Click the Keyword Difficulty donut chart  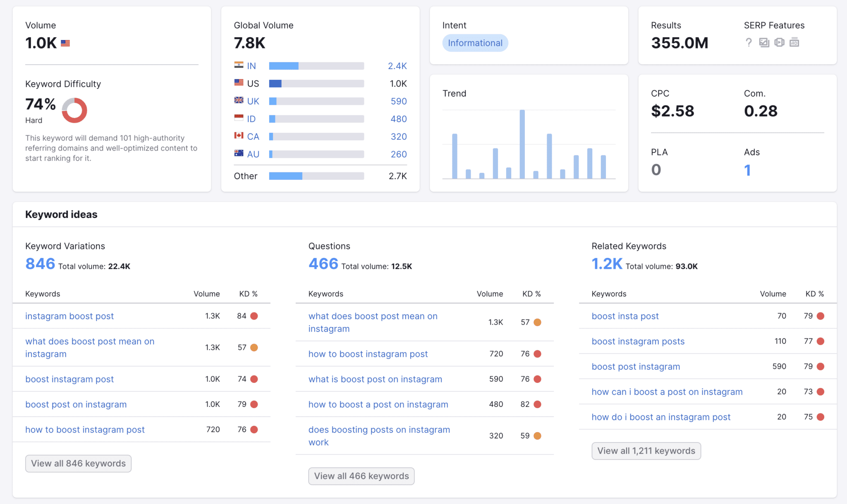(74, 110)
